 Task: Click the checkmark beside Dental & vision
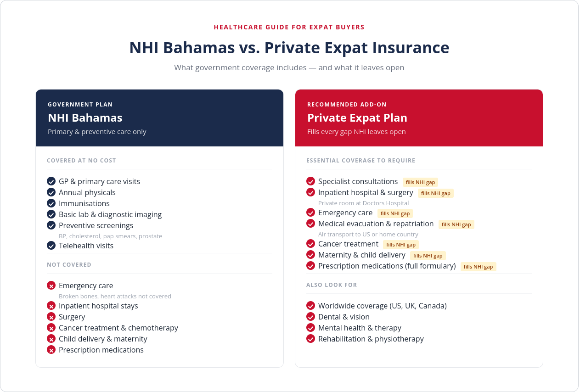click(x=310, y=317)
